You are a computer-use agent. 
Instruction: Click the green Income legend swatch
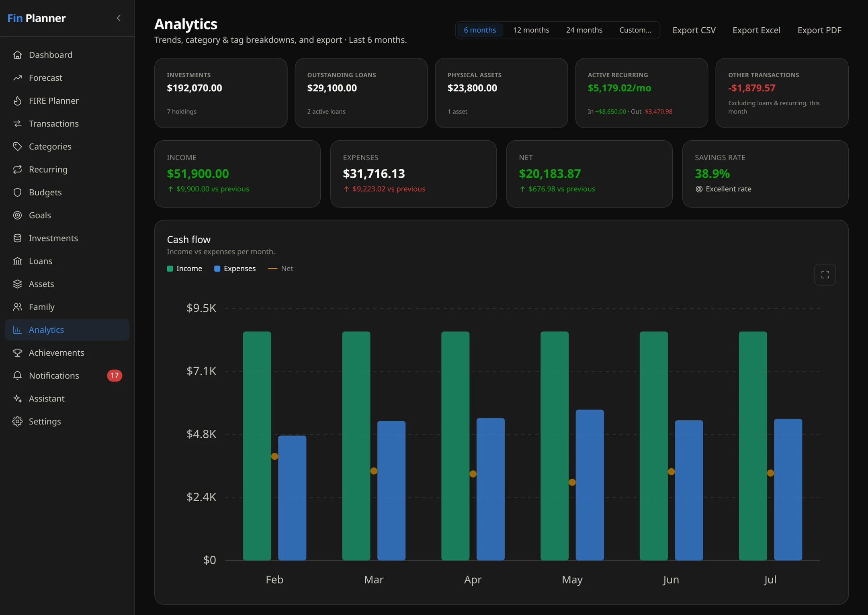[170, 269]
